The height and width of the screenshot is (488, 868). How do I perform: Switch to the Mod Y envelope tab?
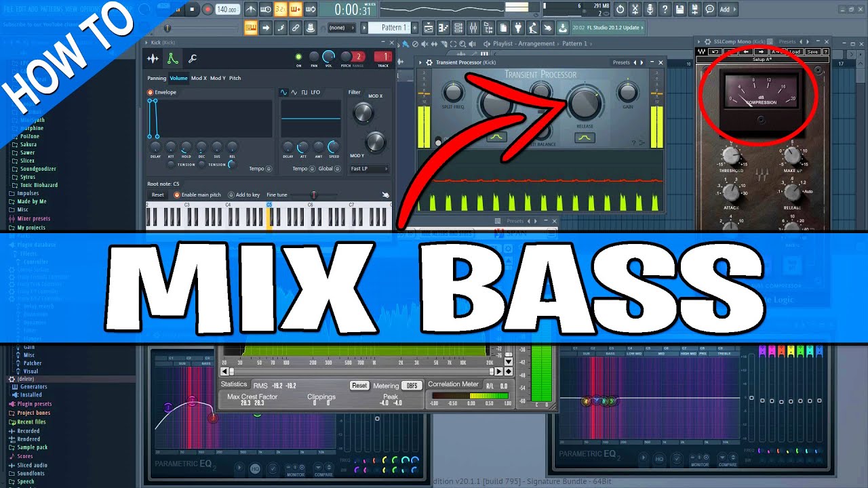coord(218,78)
